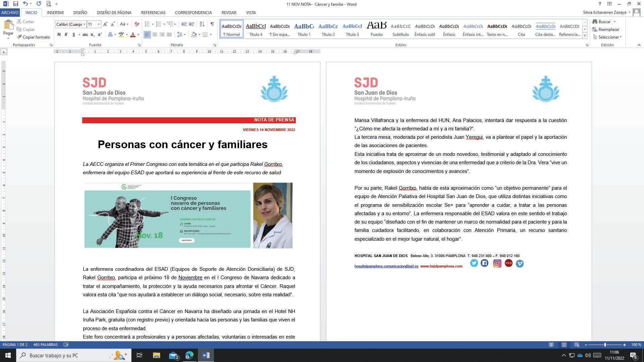
Task: Open hospitalpamplona.comunicacion@sjd.es email link
Action: click(x=386, y=266)
